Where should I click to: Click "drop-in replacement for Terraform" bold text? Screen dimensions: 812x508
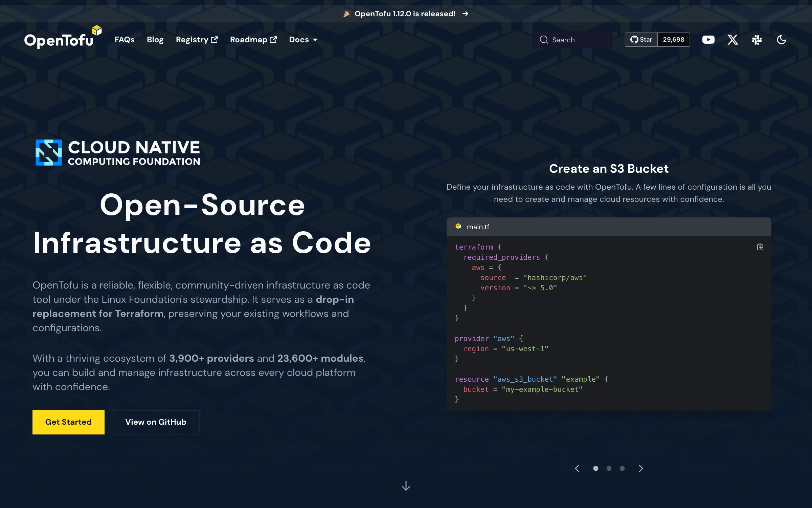point(193,306)
